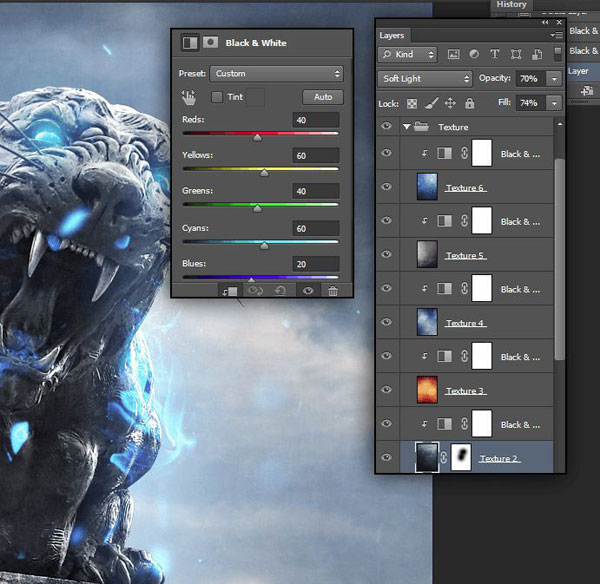The image size is (600, 584).
Task: Open the Soft Light blend mode dropdown
Action: [425, 78]
